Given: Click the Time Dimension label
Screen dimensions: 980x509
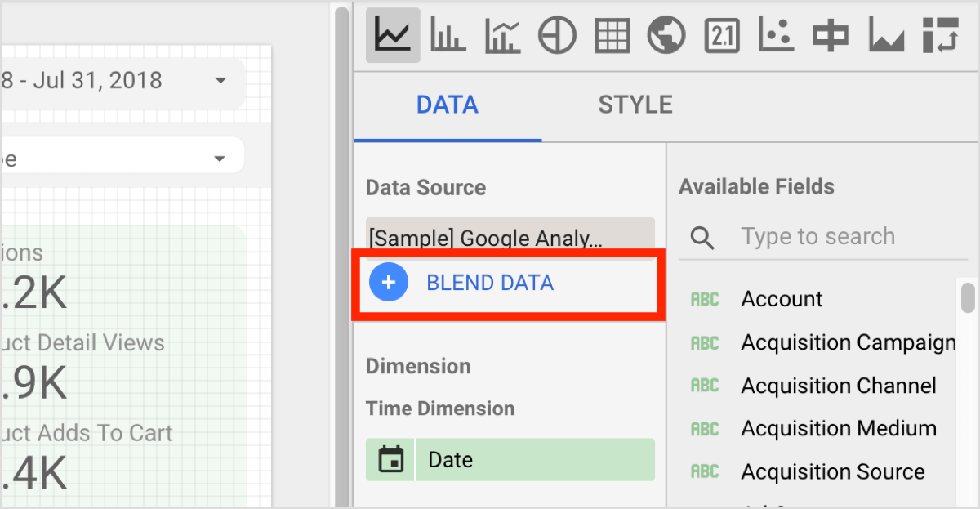Looking at the screenshot, I should (x=440, y=409).
